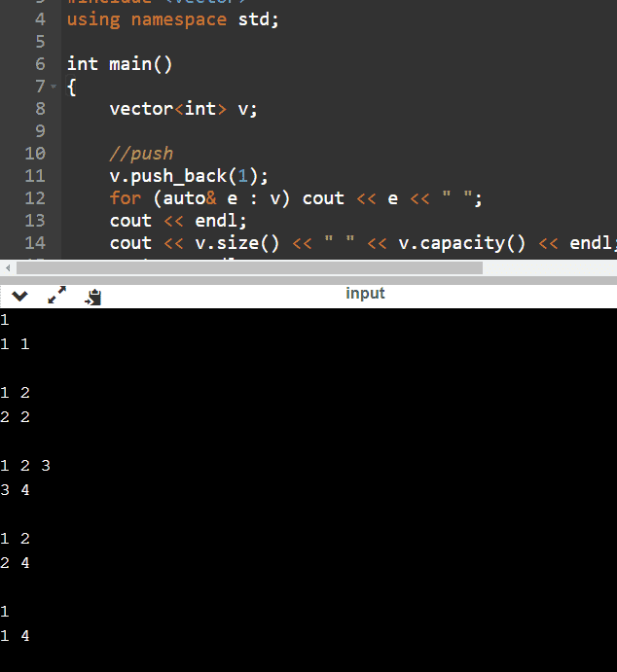
Task: Click line number 13 in the gutter
Action: (35, 221)
